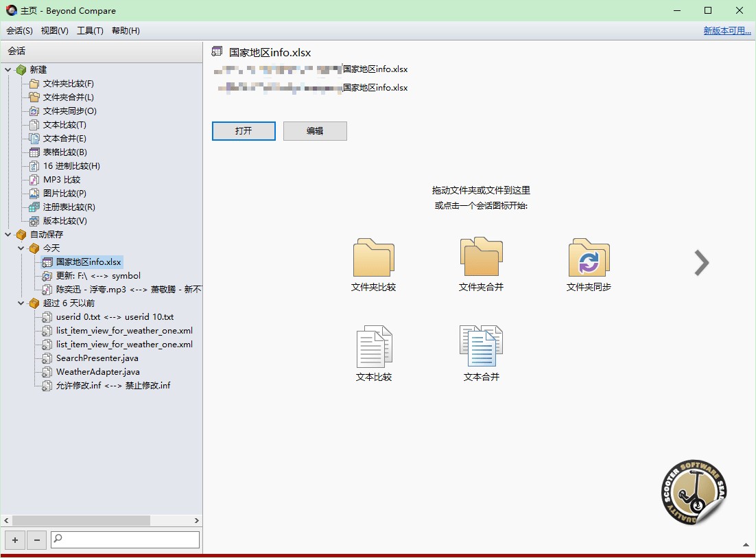Select 版本比较(V) in the session tree
Screen dimensions: 756x558
pos(64,221)
